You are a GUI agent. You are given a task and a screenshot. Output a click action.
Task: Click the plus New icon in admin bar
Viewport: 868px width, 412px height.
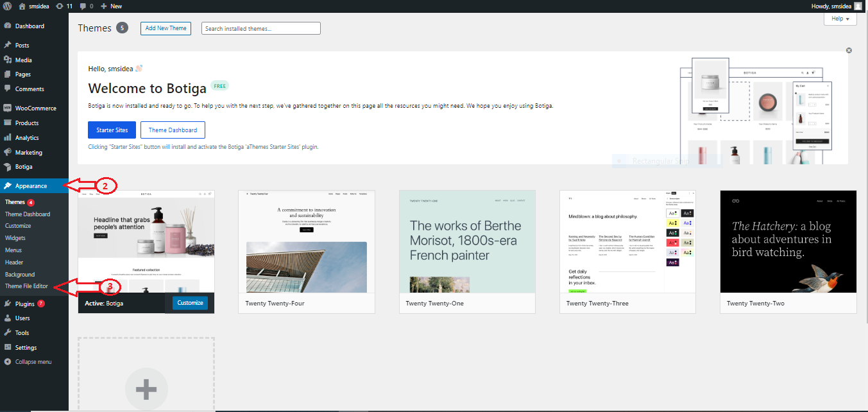coord(104,6)
